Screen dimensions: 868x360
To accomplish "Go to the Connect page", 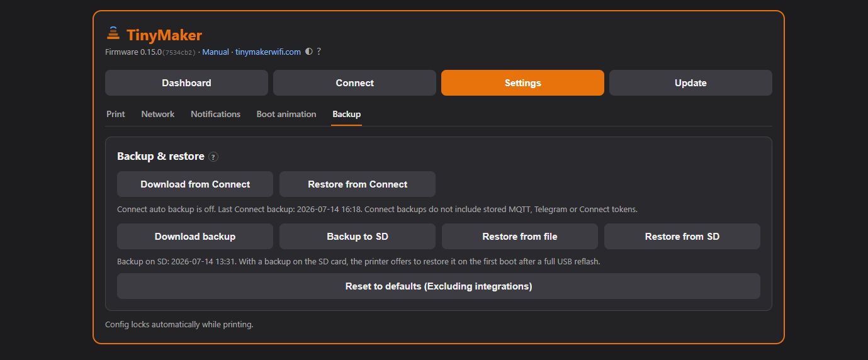I will click(354, 82).
